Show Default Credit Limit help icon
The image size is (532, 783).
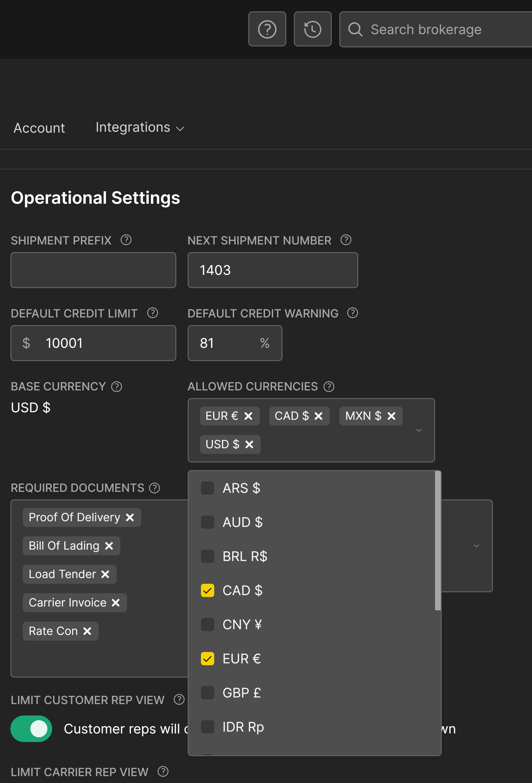click(x=153, y=313)
